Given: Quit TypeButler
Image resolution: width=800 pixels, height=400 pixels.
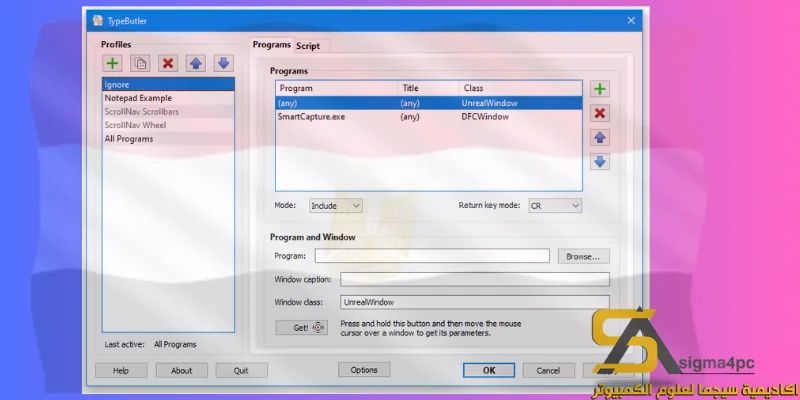Looking at the screenshot, I should pyautogui.click(x=241, y=370).
